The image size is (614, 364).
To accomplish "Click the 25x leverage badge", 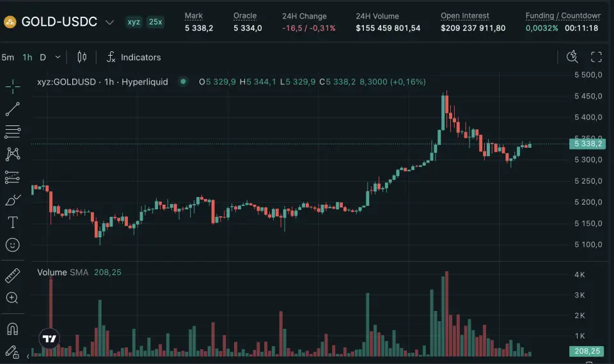I will point(155,22).
